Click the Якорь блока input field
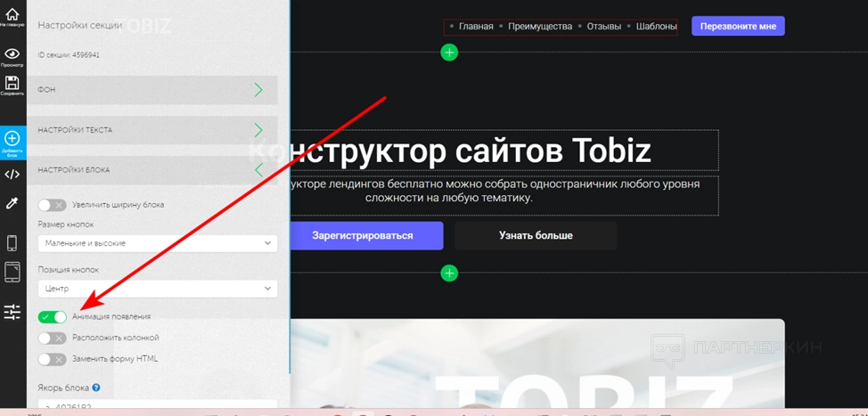This screenshot has height=416, width=868. (158, 406)
